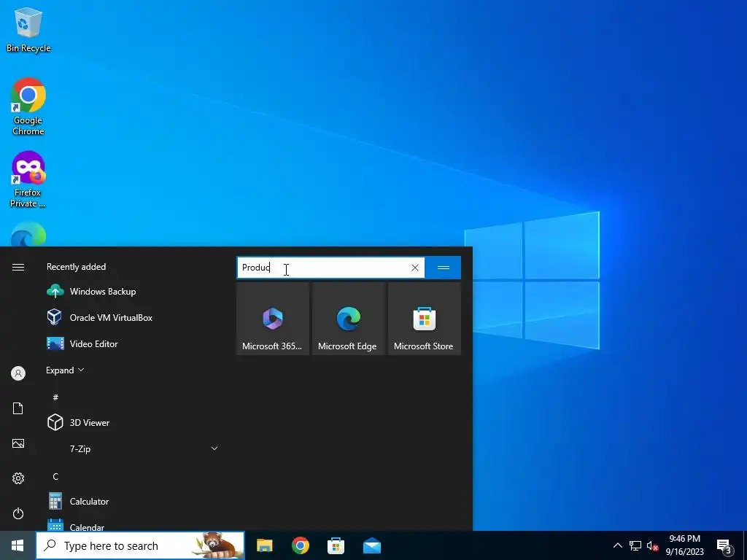Open Microsoft Edge tile
Viewport: 747px width, 560px height.
pos(348,319)
